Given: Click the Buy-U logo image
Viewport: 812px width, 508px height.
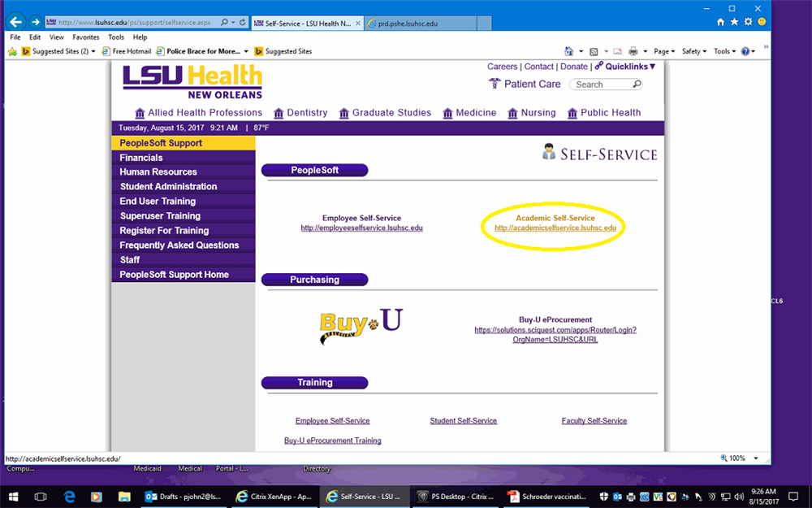Looking at the screenshot, I should 361,326.
